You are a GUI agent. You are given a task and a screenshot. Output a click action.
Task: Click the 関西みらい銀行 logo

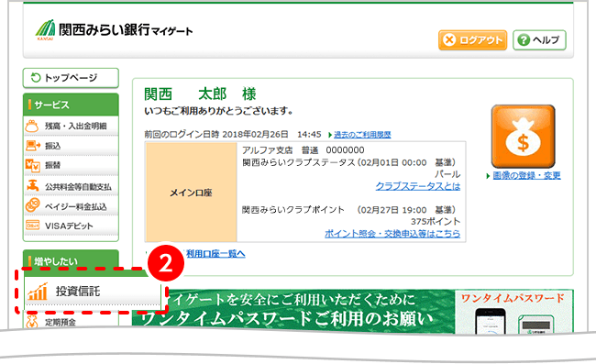[x=114, y=29]
